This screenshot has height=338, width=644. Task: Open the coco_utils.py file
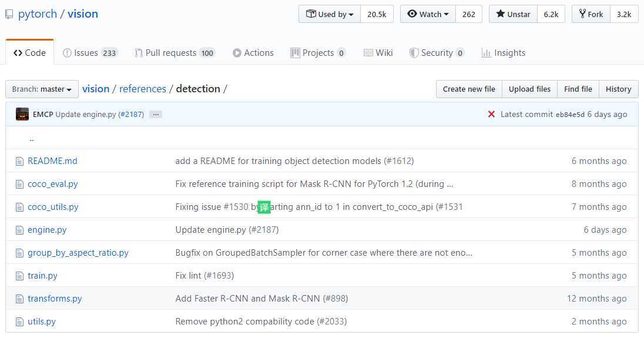point(53,207)
